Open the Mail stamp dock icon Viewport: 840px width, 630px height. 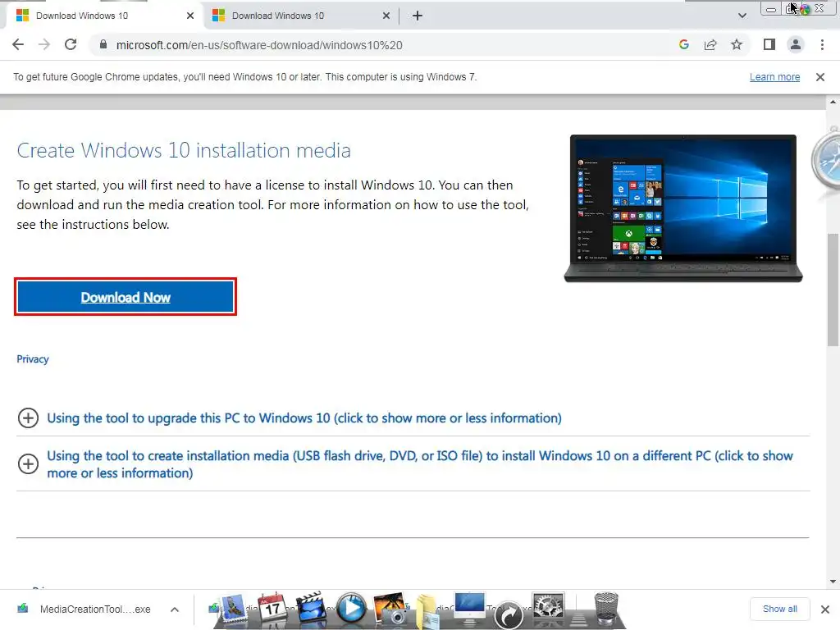pyautogui.click(x=234, y=609)
